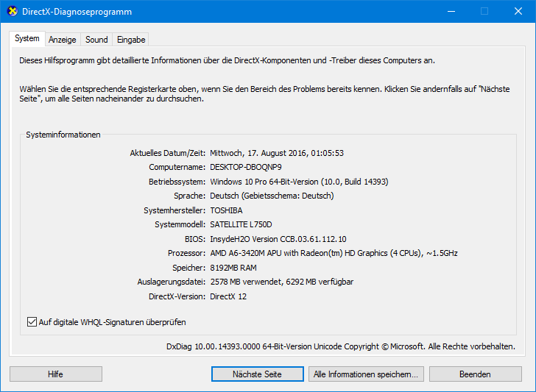Click the BIOS value InsydeH2O Version
Screen dimensions: 536x392
pyautogui.click(x=278, y=239)
